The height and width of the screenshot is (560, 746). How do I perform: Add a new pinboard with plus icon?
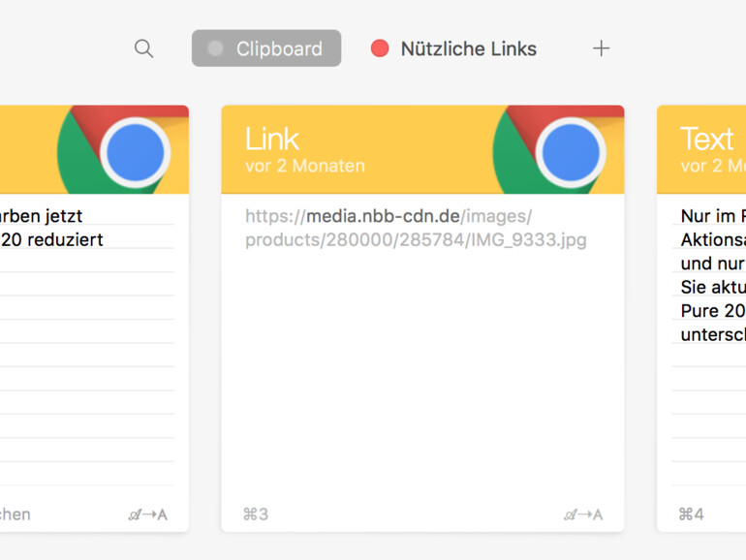[x=601, y=48]
